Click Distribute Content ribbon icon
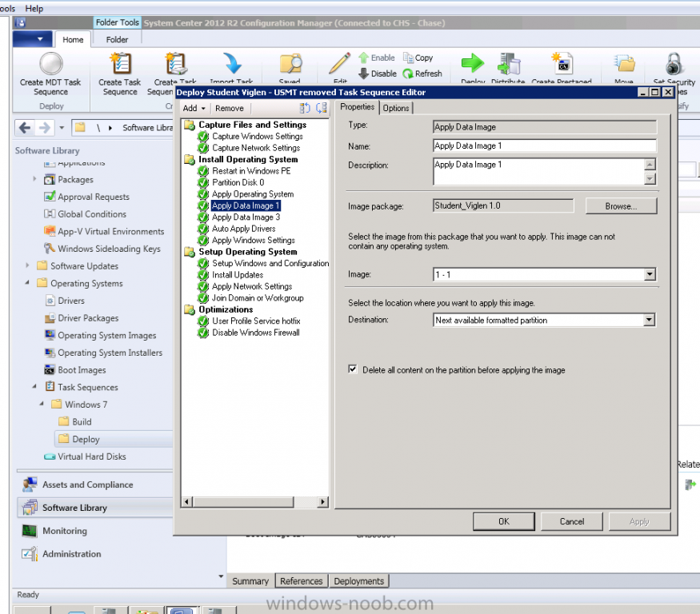This screenshot has height=614, width=700. [x=509, y=63]
